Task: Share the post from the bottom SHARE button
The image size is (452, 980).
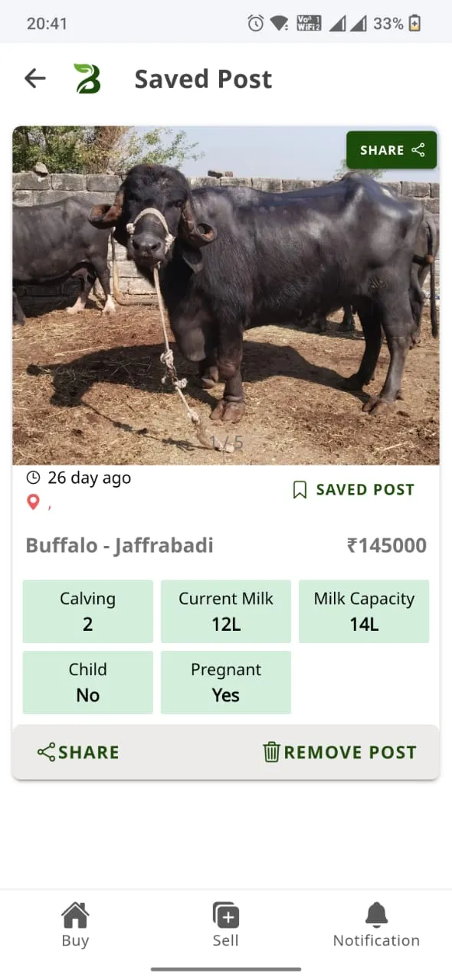Action: 78,752
